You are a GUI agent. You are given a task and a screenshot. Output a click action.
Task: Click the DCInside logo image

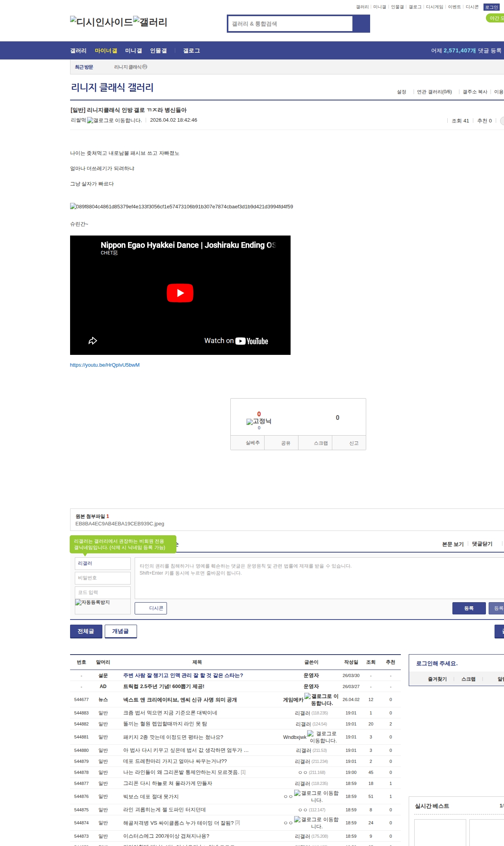101,22
